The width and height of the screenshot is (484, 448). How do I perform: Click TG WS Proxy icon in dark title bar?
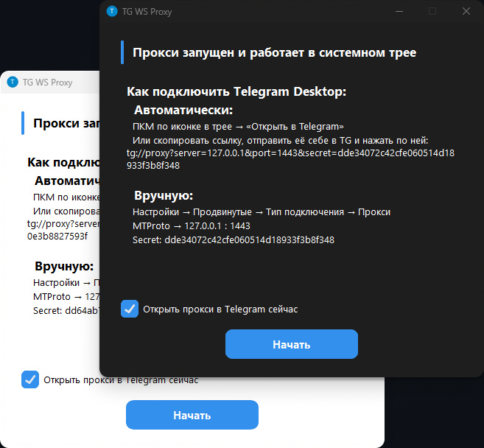112,12
